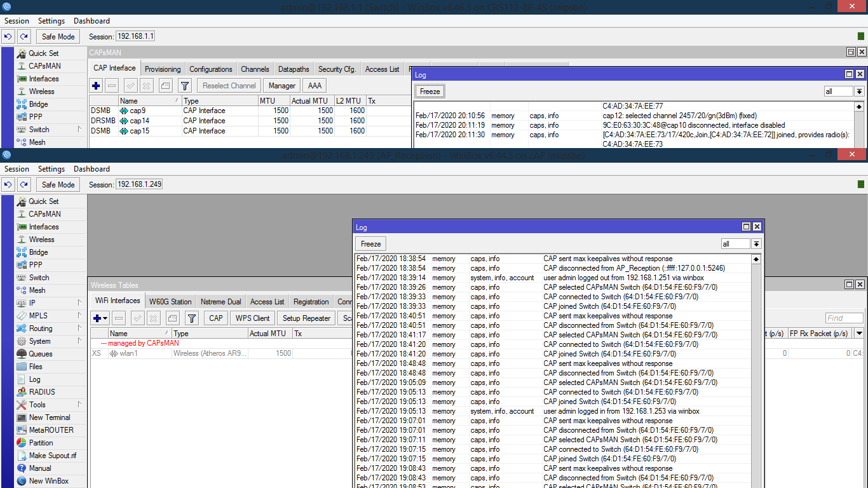Expand the Tools submenu in the AP_Reception sidebar
Image resolution: width=868 pixels, height=488 pixels.
point(80,405)
